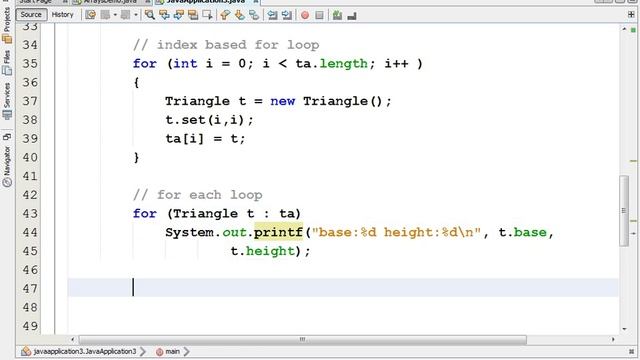This screenshot has width=640, height=360.
Task: Click horizontal scrollbar right arrow
Action: tap(613, 340)
